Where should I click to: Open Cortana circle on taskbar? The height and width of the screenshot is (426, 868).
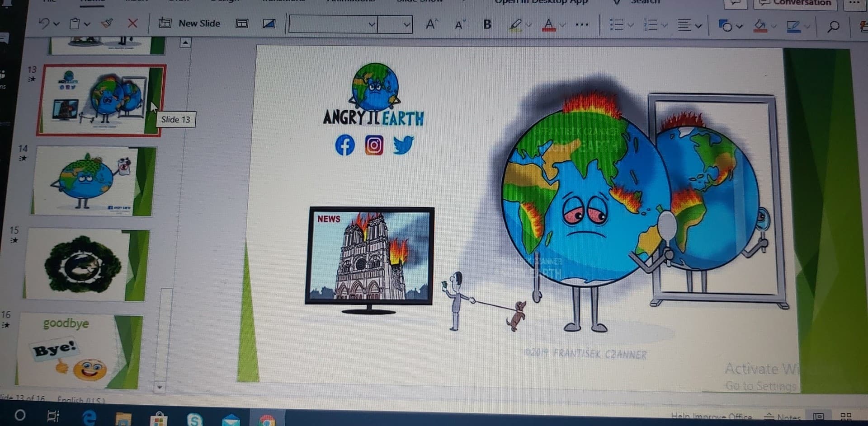(x=20, y=415)
